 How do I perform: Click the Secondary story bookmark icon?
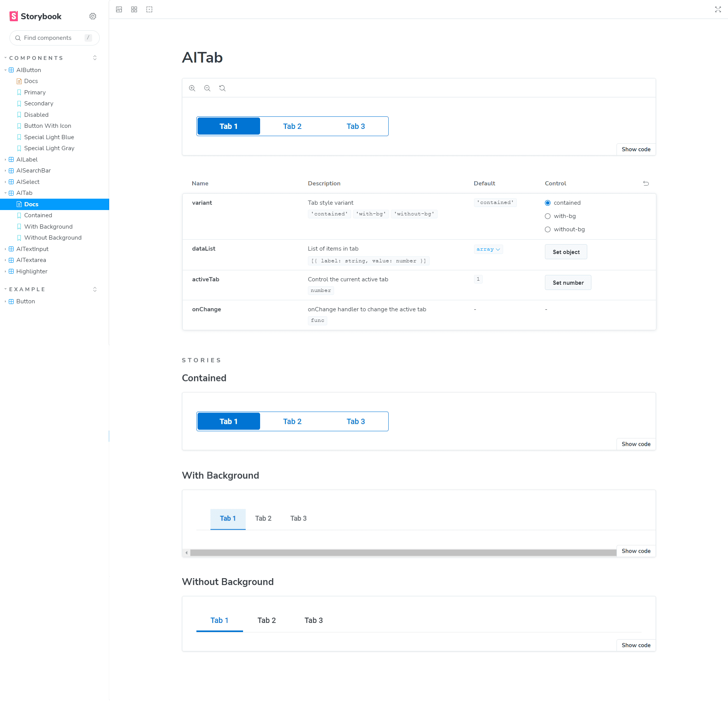[19, 104]
